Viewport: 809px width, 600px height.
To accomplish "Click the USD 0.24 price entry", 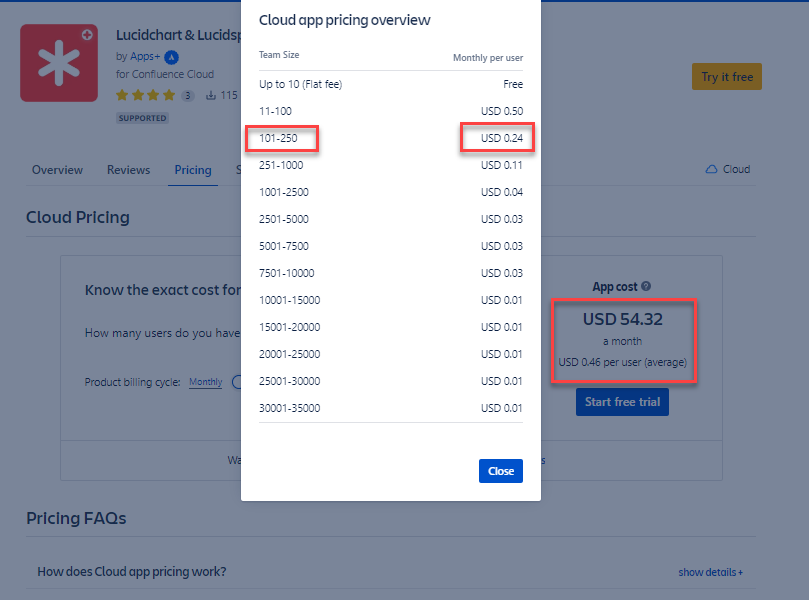I will pyautogui.click(x=501, y=138).
